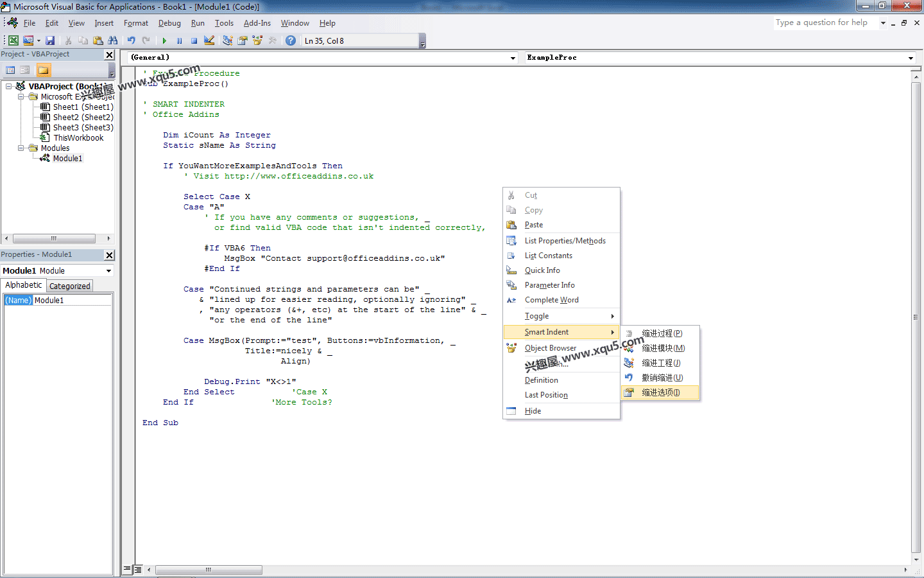Choose Paste in the context menu
924x578 pixels.
click(x=561, y=225)
